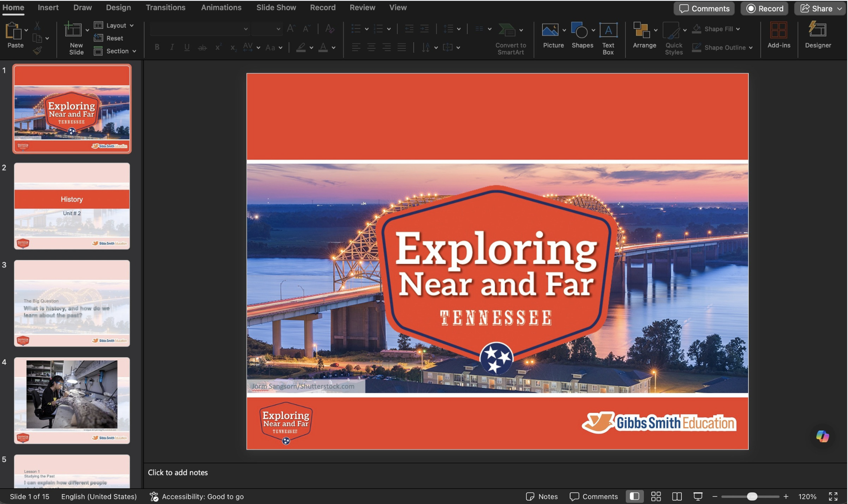This screenshot has height=504, width=848.
Task: Zoom in with the plus icon
Action: point(786,496)
